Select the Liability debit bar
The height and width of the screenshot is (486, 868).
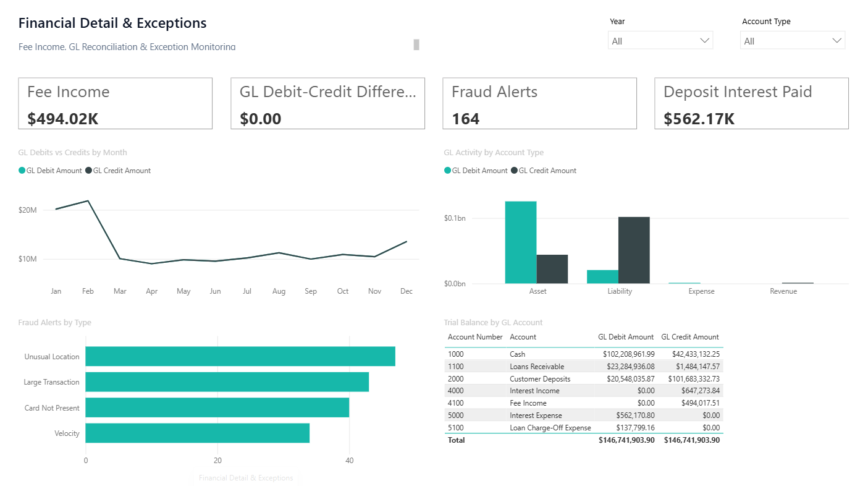pos(603,277)
